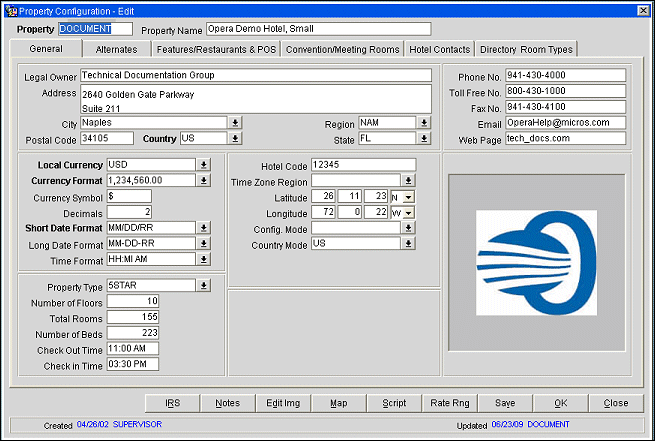Viewport: 655px width, 441px height.
Task: Go to Features/Restaurants & POS tab
Action: 215,49
